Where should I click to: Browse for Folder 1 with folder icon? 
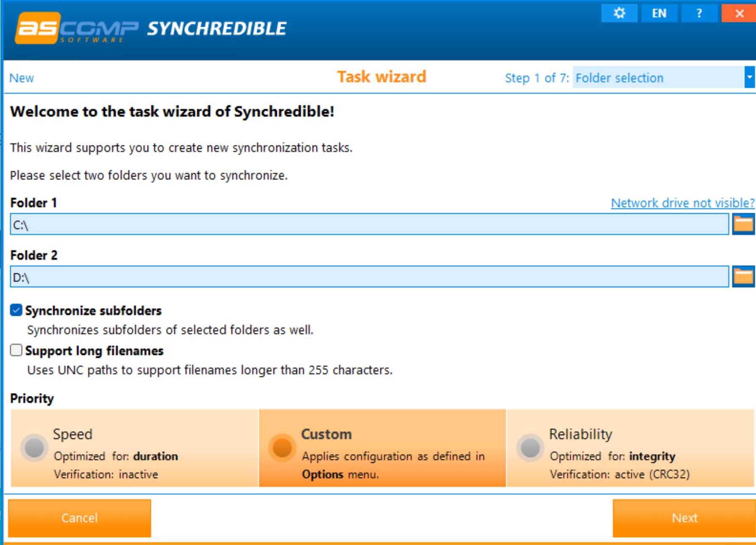tap(743, 224)
